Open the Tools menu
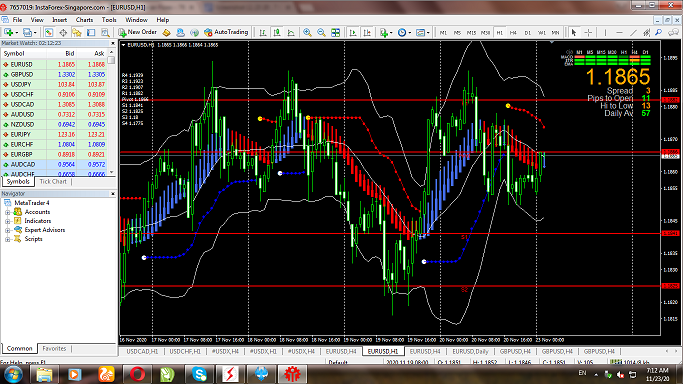Image resolution: width=683 pixels, height=384 pixels. (109, 20)
